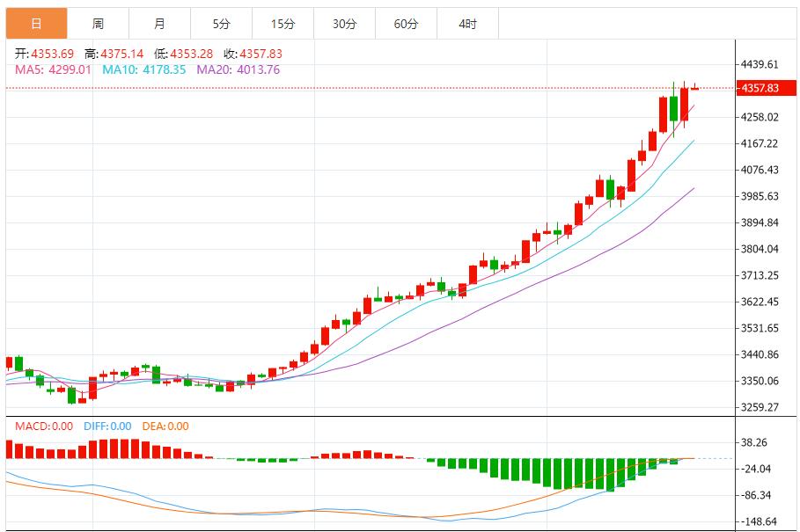Select the DIFF value label
This screenshot has height=532, width=800.
pyautogui.click(x=107, y=426)
